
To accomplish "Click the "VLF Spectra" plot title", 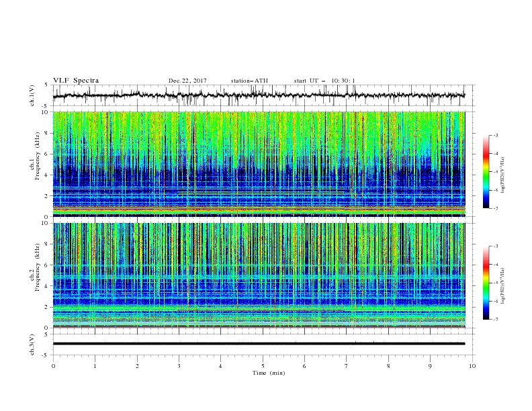I will point(76,81).
